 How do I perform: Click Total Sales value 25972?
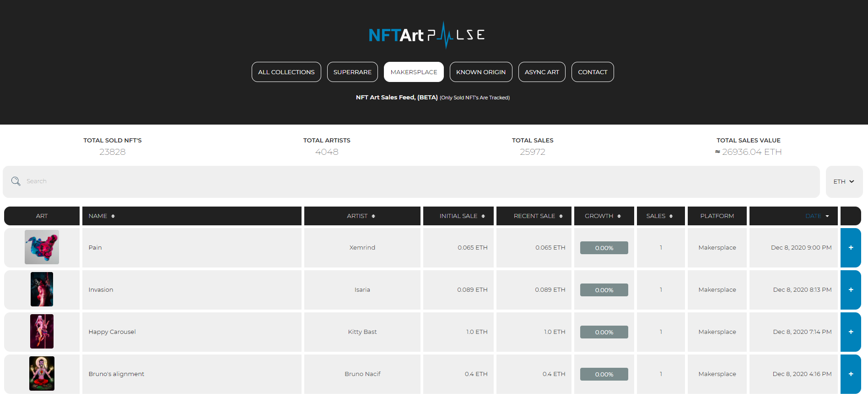tap(533, 152)
